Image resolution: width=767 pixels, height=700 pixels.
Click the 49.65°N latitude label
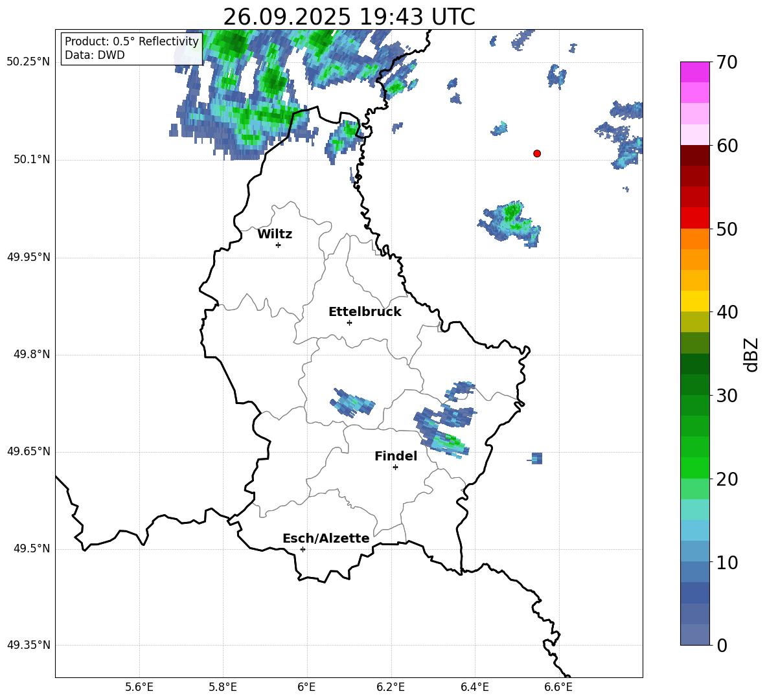[x=28, y=451]
